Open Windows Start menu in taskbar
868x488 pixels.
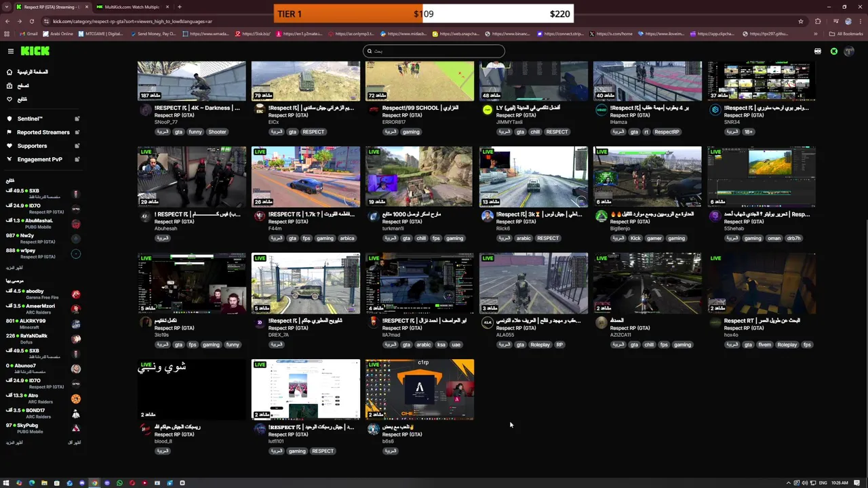point(6,483)
